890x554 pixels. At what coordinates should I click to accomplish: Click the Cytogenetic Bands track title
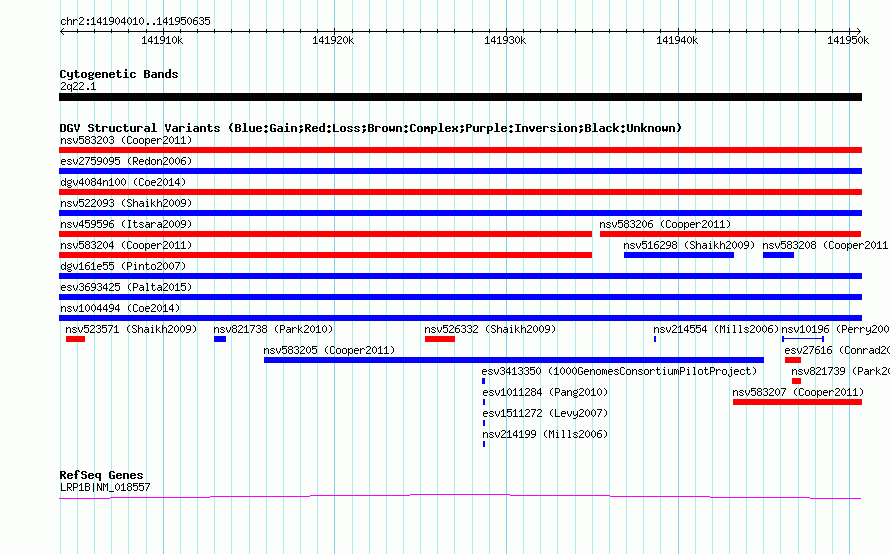coord(119,74)
